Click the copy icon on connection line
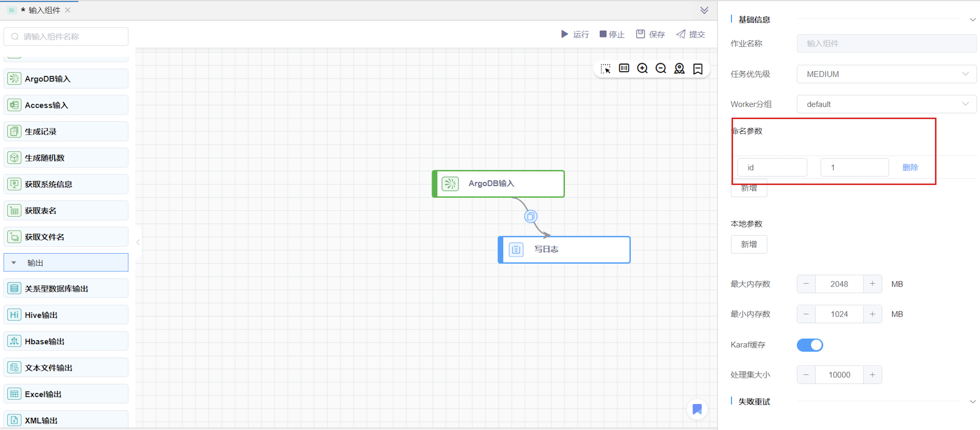 click(530, 216)
